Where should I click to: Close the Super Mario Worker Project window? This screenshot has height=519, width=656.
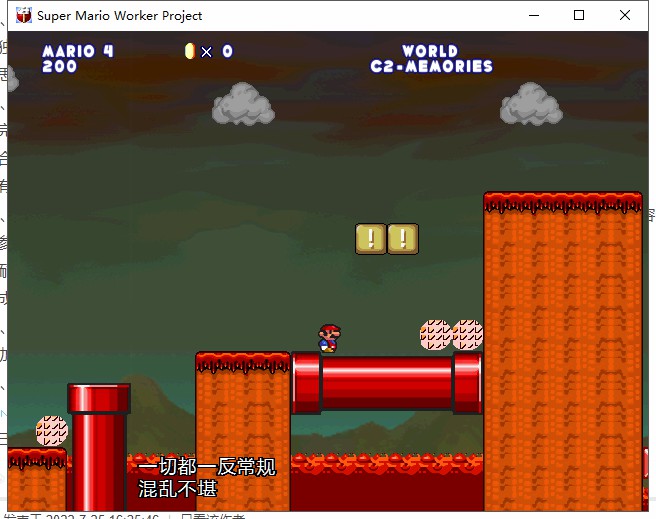pyautogui.click(x=625, y=15)
